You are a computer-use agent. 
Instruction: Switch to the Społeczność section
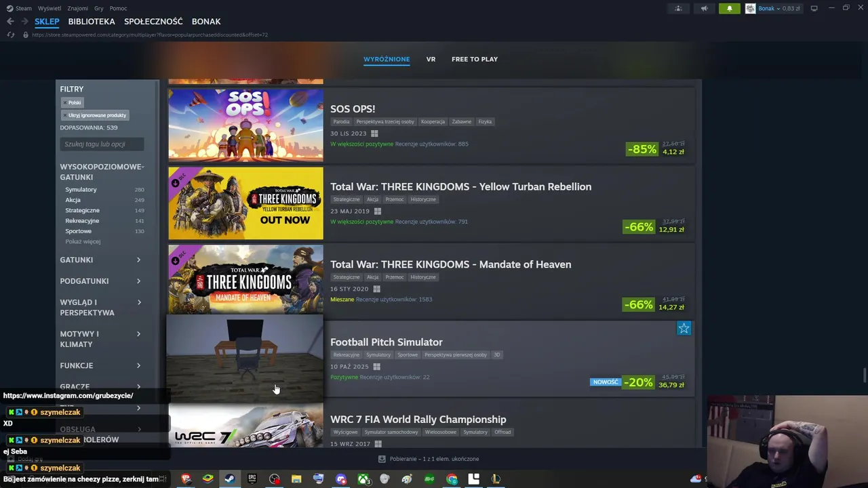pos(153,22)
